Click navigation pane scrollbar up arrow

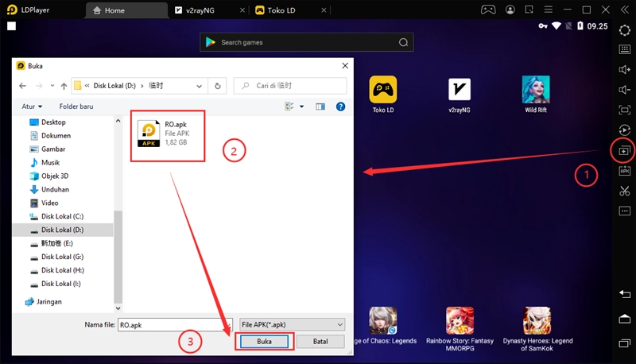click(118, 121)
